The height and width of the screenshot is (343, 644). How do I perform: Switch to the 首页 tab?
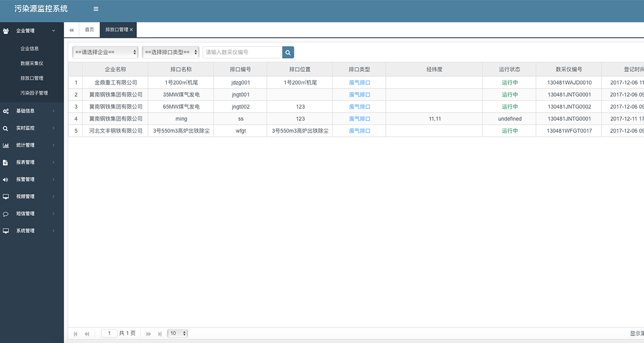[x=89, y=30]
